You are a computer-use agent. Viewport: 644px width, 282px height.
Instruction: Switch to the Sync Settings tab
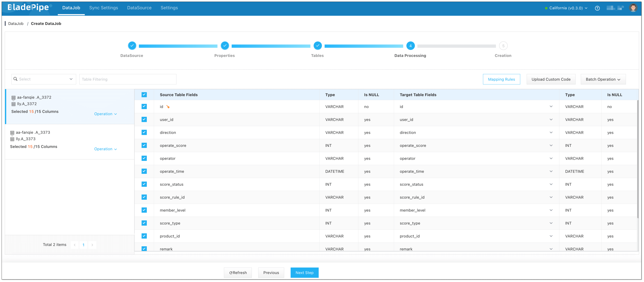click(x=103, y=8)
